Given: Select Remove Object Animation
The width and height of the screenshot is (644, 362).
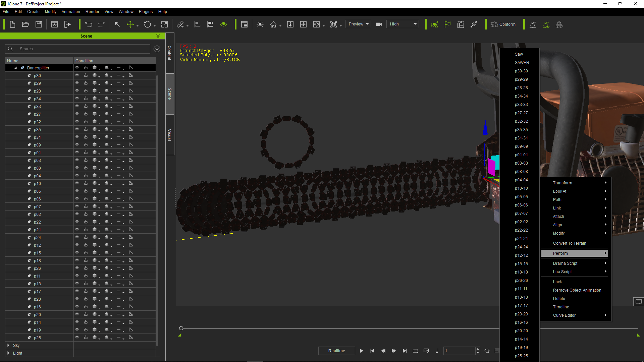Looking at the screenshot, I should tap(577, 290).
